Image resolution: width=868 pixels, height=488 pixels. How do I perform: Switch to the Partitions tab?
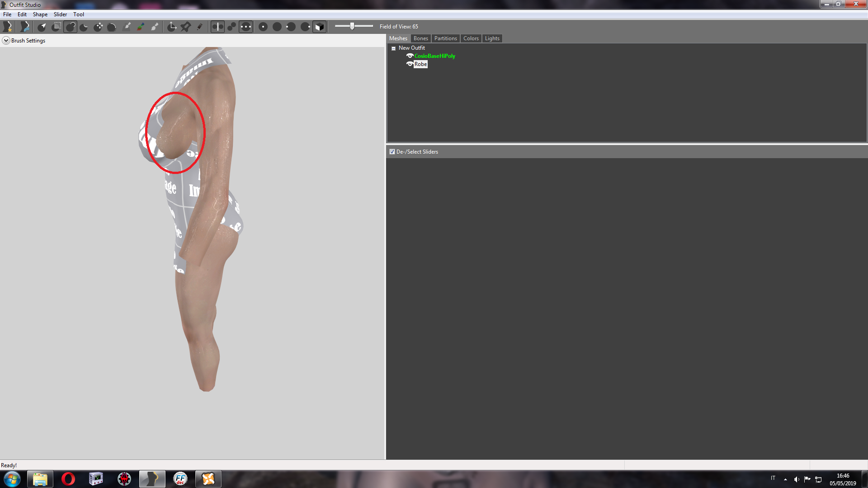click(445, 38)
